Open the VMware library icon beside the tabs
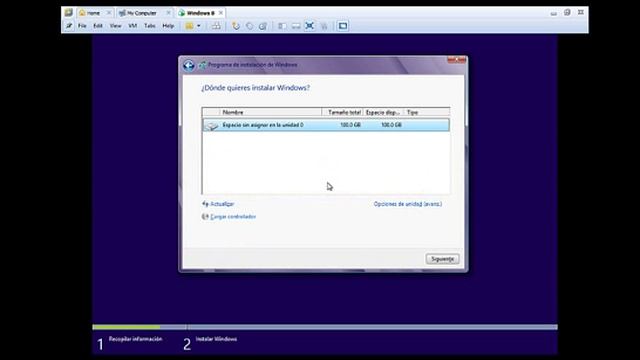 click(x=68, y=13)
